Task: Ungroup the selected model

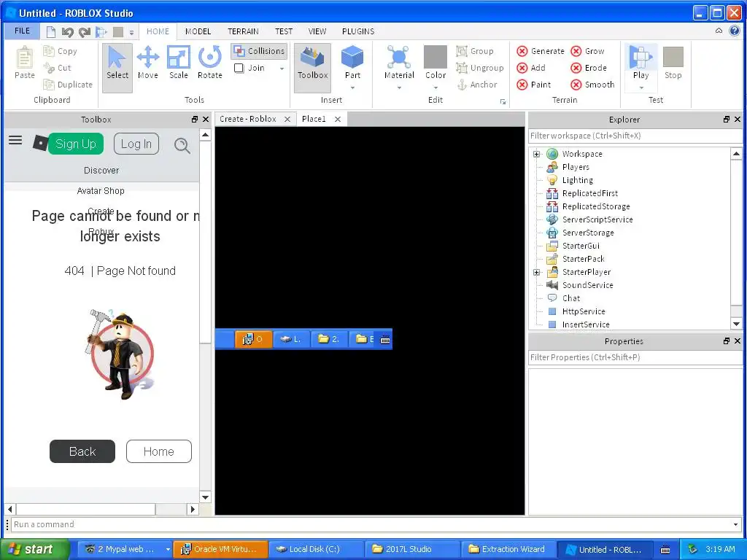Action: (480, 68)
